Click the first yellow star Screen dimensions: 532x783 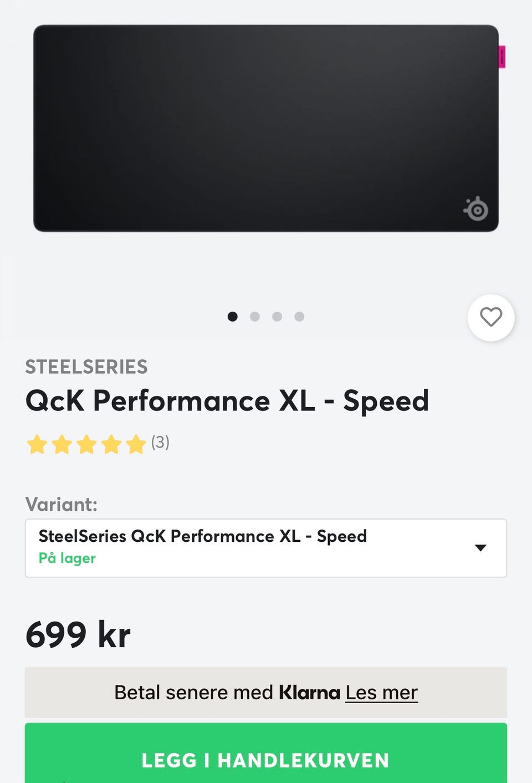(x=37, y=444)
